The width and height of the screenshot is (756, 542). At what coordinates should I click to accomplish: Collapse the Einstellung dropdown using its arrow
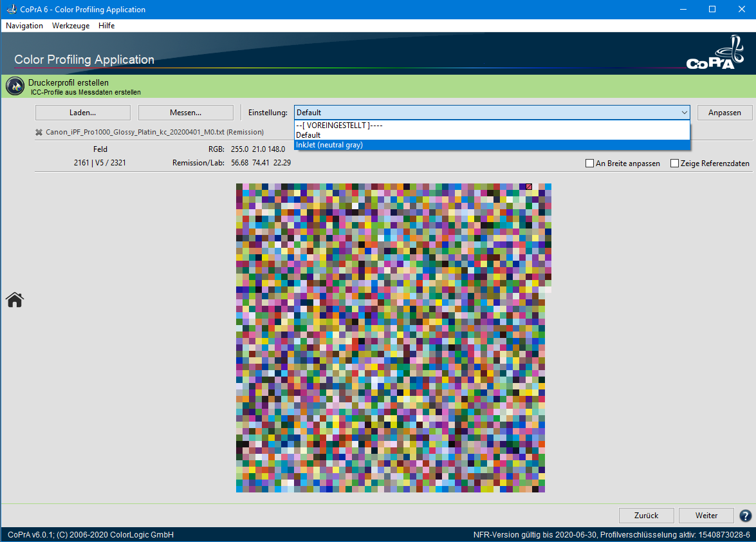coord(683,113)
